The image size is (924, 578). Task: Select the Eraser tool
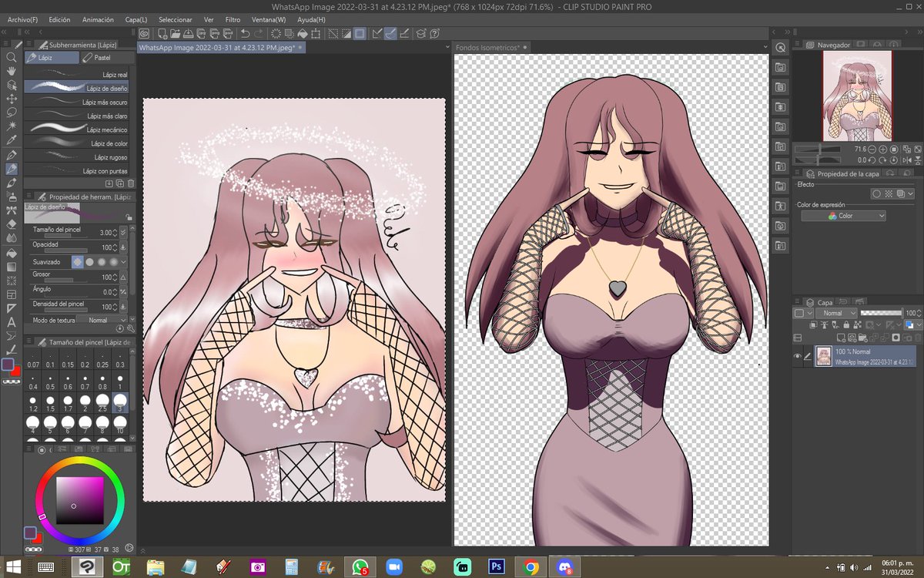click(12, 223)
